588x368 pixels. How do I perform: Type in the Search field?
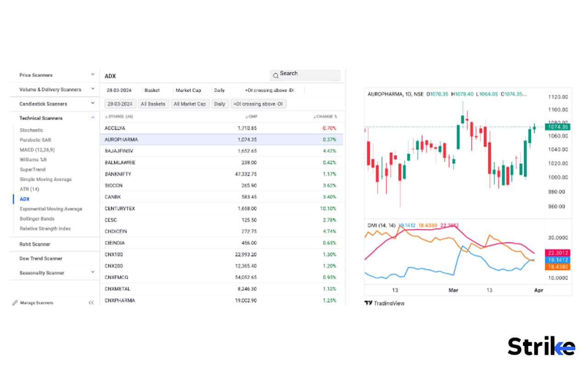(x=309, y=75)
